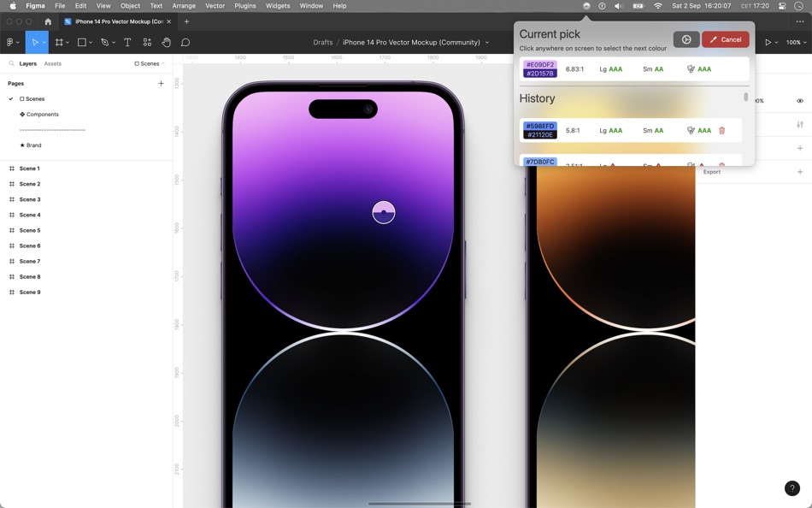Viewport: 812px width, 508px height.
Task: Add a new page
Action: pyautogui.click(x=161, y=84)
